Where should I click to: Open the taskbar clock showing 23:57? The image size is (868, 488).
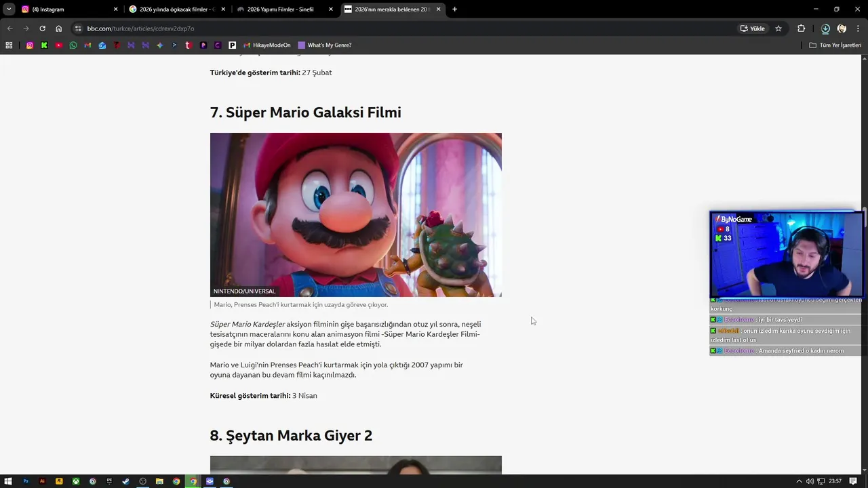point(835,481)
